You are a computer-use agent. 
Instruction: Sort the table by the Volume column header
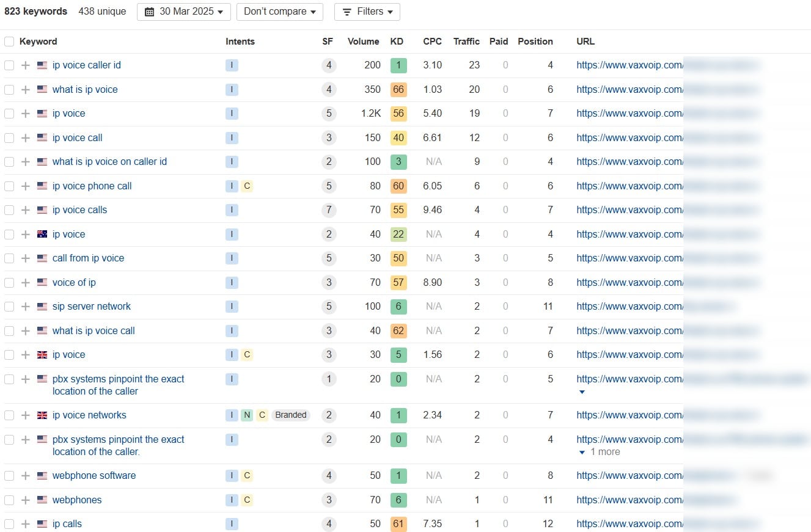(363, 42)
